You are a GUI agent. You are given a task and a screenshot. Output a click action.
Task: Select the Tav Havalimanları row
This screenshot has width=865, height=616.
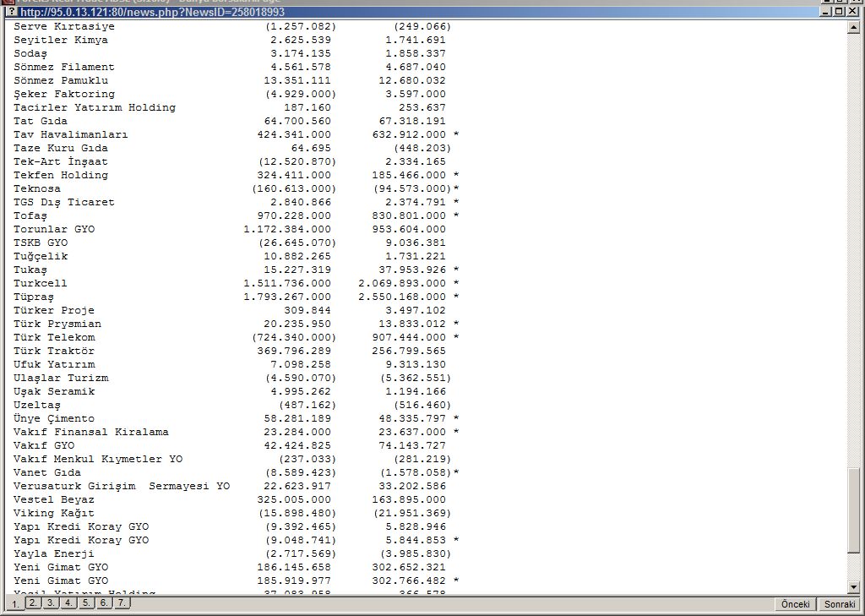(x=71, y=134)
